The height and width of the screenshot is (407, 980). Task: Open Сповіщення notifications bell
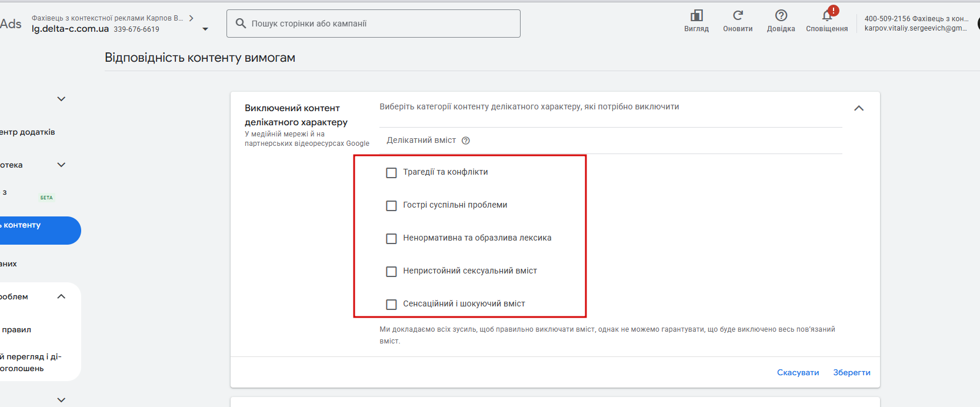tap(827, 16)
